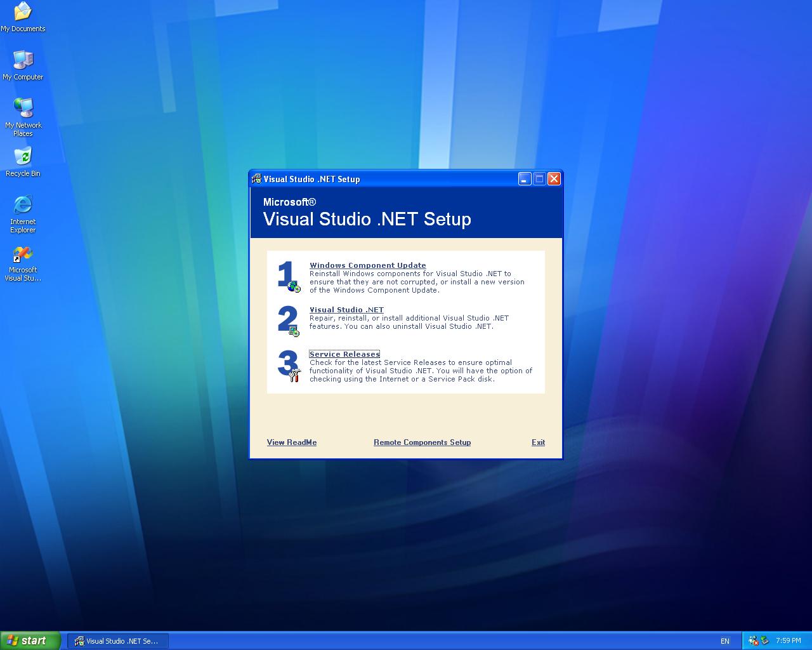Open the View ReadMe link
The width and height of the screenshot is (812, 650).
292,442
